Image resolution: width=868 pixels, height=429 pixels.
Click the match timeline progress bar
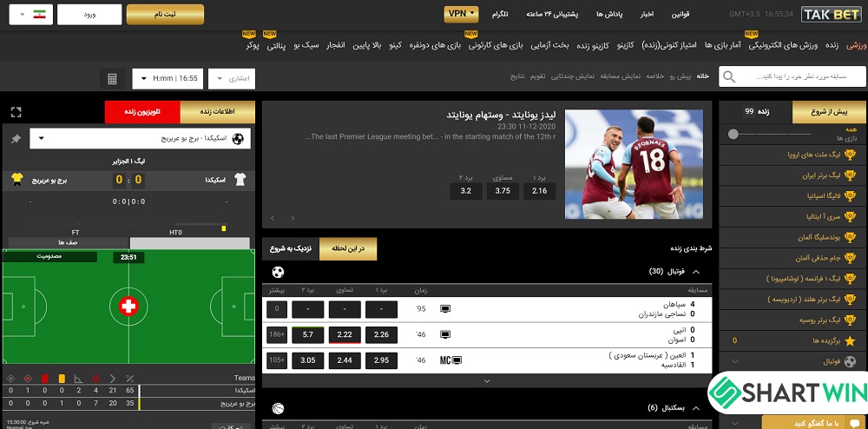coord(128,225)
